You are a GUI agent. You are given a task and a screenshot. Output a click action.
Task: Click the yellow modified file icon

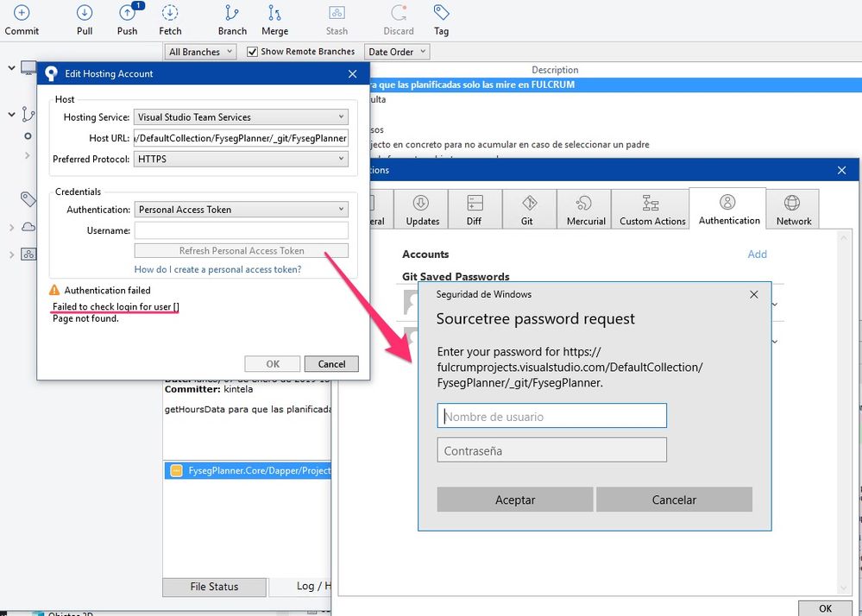tap(176, 470)
